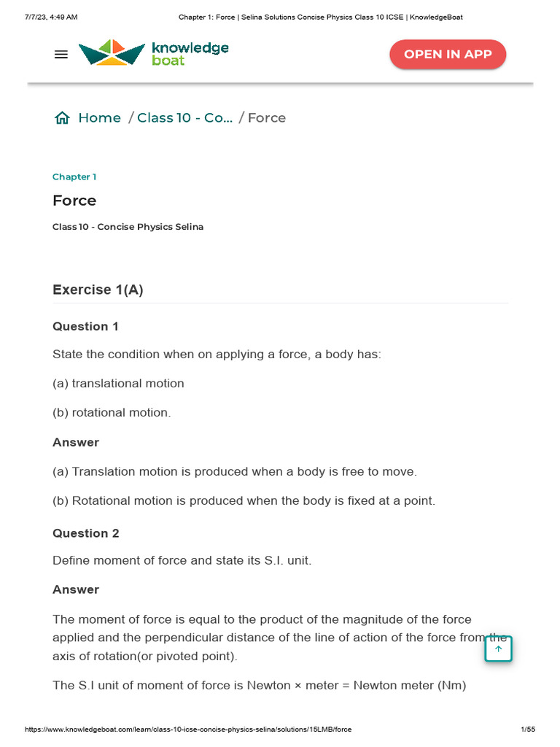The width and height of the screenshot is (560, 747).
Task: Click the Force chapter heading
Action: click(74, 201)
